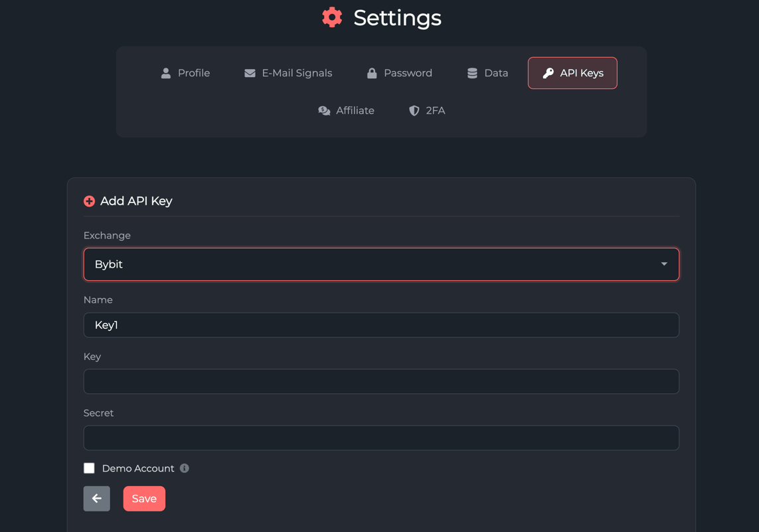Viewport: 759px width, 532px height.
Task: Click the "Exchange" field label
Action: [107, 236]
